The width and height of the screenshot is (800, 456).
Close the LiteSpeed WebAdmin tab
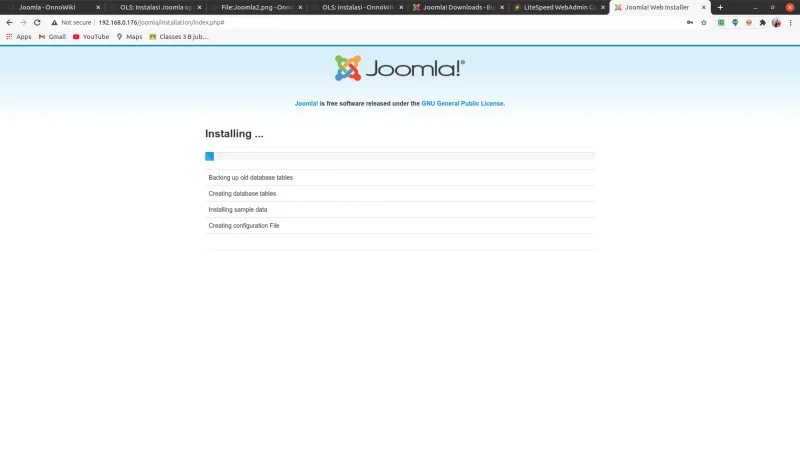click(603, 7)
